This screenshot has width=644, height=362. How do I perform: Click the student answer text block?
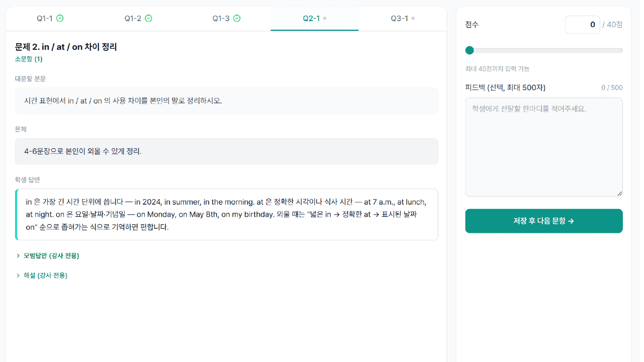[x=226, y=215]
